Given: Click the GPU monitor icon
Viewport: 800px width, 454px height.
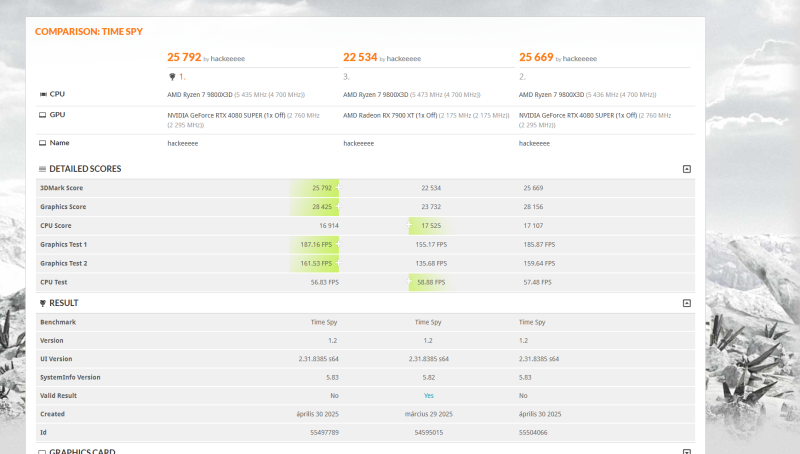Looking at the screenshot, I should tap(43, 115).
